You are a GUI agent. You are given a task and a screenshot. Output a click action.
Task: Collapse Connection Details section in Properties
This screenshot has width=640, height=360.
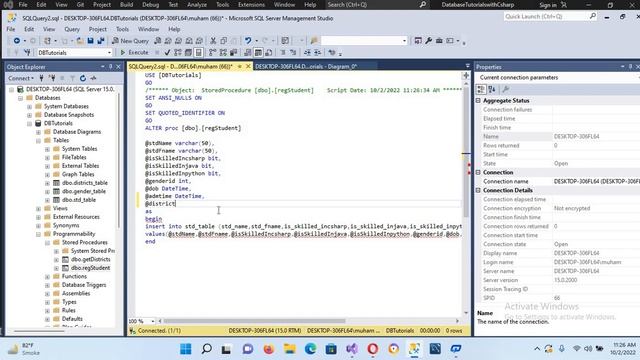(478, 190)
